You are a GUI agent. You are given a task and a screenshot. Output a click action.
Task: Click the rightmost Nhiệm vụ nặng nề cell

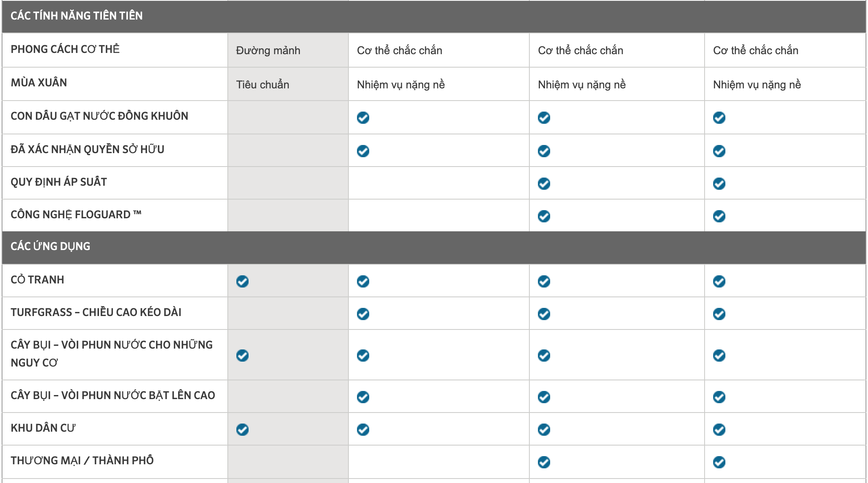(x=785, y=84)
